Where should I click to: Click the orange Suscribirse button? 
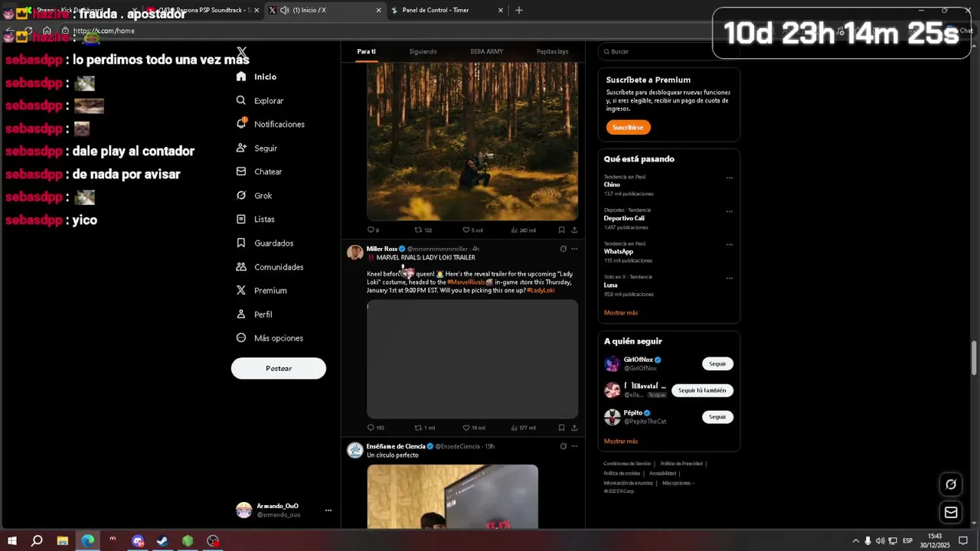click(x=628, y=127)
